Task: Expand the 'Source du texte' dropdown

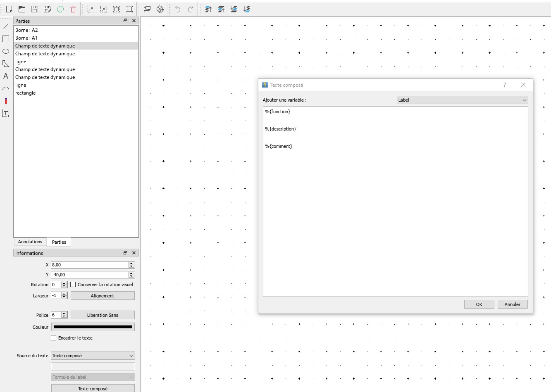Action: click(x=93, y=356)
